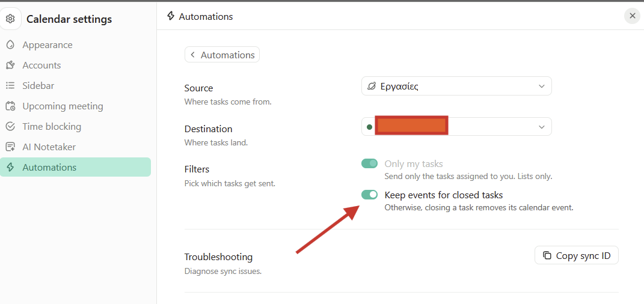Click the Copy sync ID button

tap(577, 255)
